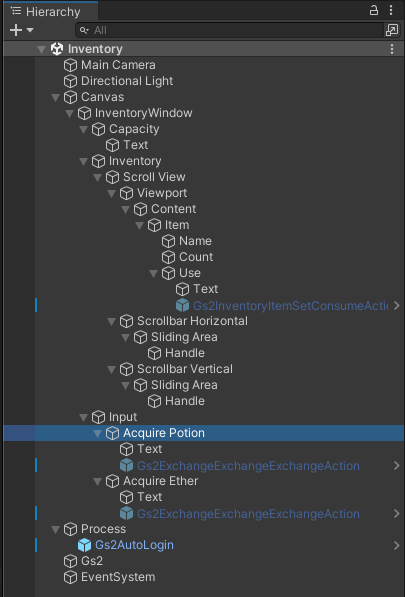Open the create dropdown arrow next to plus
This screenshot has width=405, height=597.
pos(30,30)
